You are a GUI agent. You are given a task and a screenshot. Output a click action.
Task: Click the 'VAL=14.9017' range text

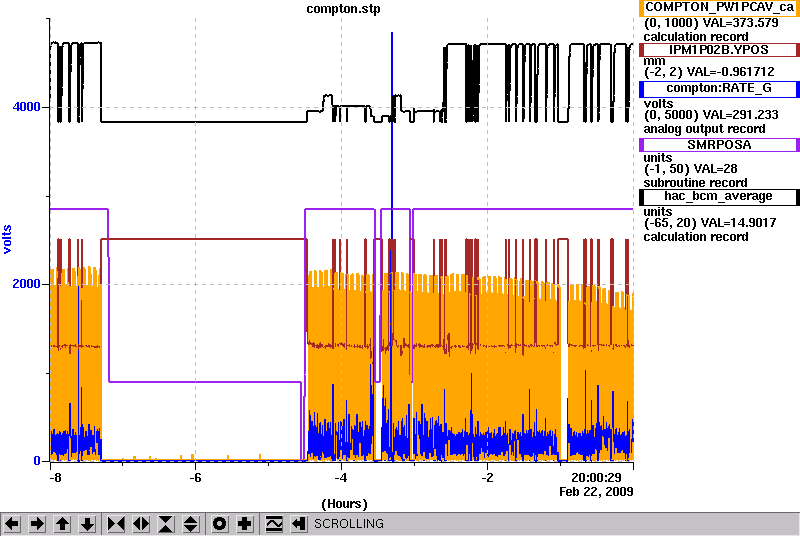point(739,223)
